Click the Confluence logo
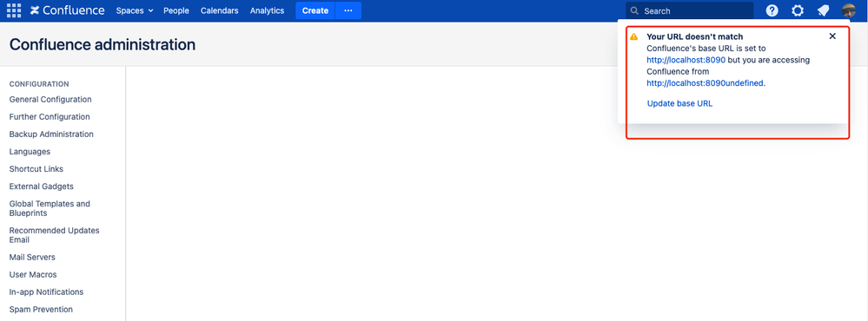The height and width of the screenshot is (321, 868). point(68,10)
